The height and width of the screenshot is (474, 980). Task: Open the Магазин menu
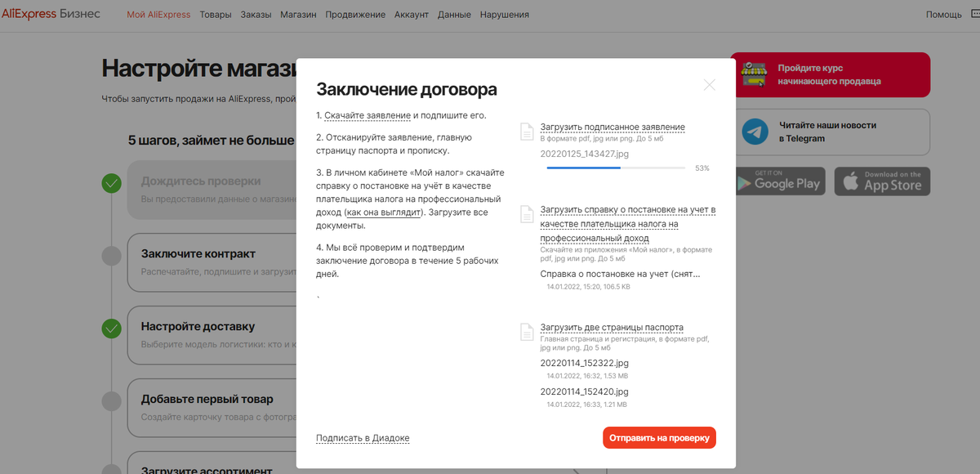[298, 15]
